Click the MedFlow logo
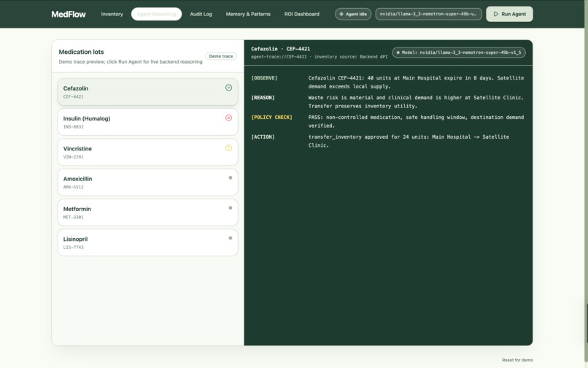The image size is (588, 368). point(69,15)
